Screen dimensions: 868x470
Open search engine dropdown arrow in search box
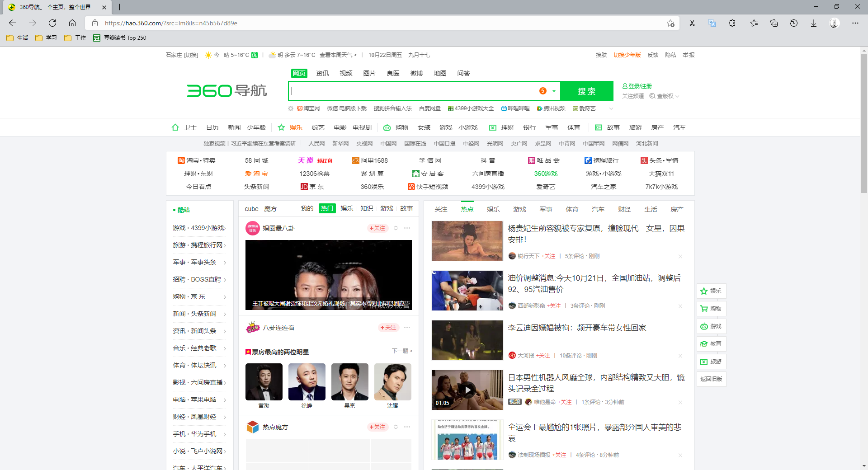point(554,91)
